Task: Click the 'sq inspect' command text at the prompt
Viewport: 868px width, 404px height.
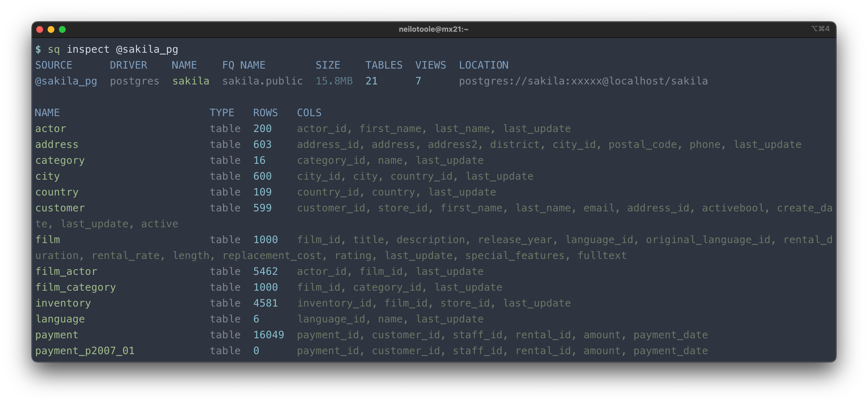Action: [79, 49]
